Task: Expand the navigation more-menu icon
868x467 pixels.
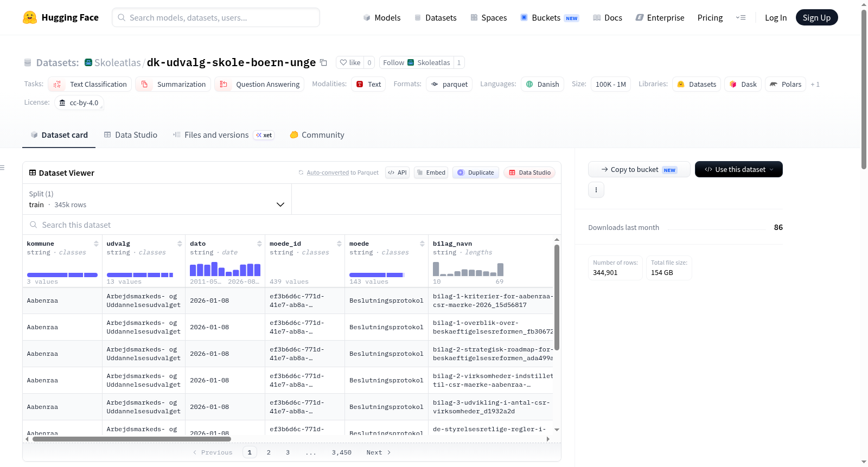Action: [741, 17]
